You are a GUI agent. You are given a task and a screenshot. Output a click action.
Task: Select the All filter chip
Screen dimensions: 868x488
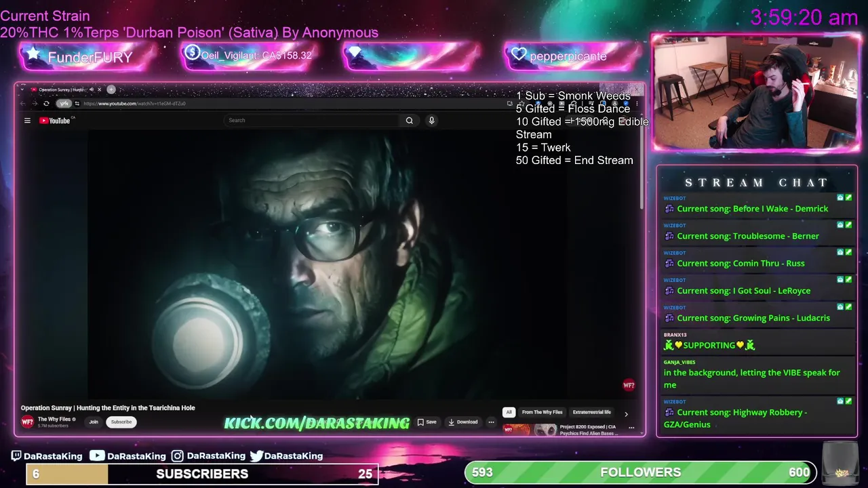pos(509,412)
